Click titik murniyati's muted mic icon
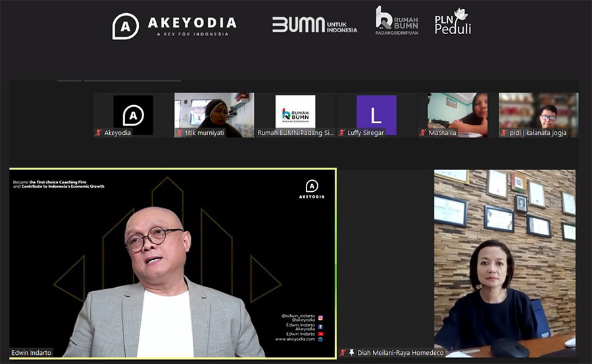 179,133
